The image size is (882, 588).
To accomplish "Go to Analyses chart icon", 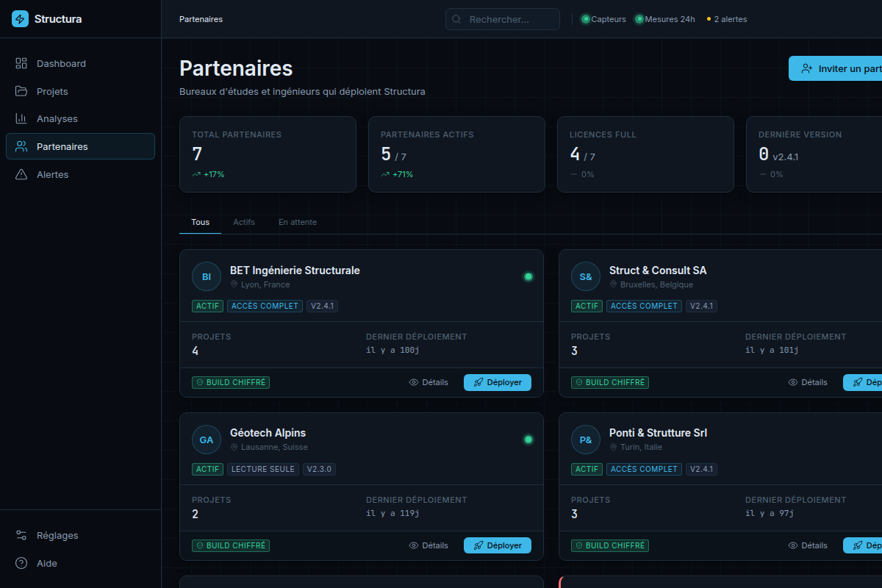I will pos(21,118).
